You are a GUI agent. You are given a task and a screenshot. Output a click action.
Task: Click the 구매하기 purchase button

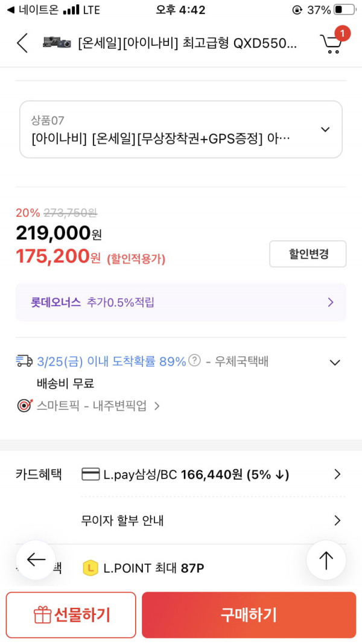coord(249,614)
